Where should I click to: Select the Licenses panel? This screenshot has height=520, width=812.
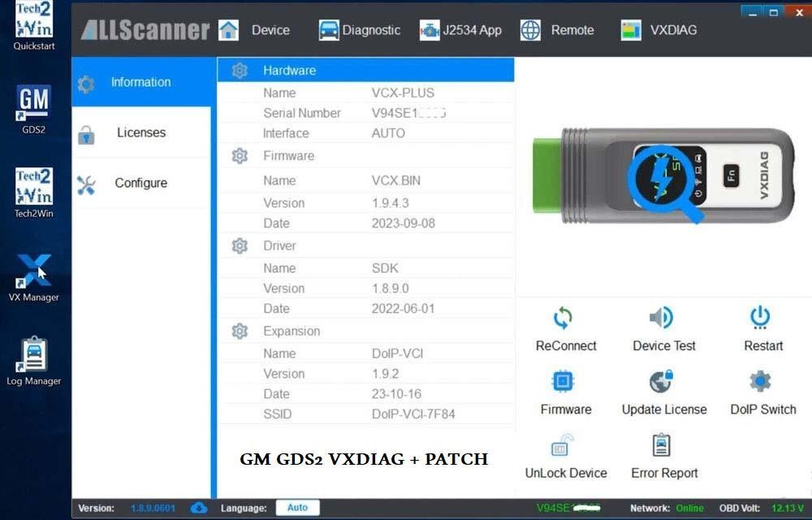tap(140, 132)
